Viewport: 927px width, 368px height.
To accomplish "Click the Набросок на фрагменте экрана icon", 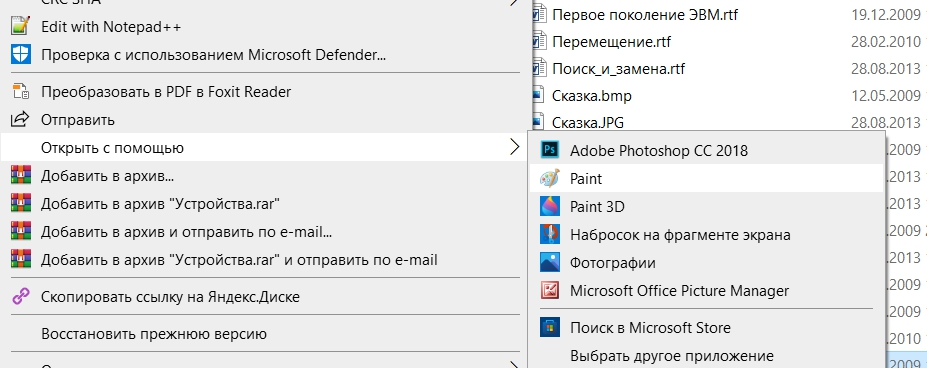I will pyautogui.click(x=550, y=234).
